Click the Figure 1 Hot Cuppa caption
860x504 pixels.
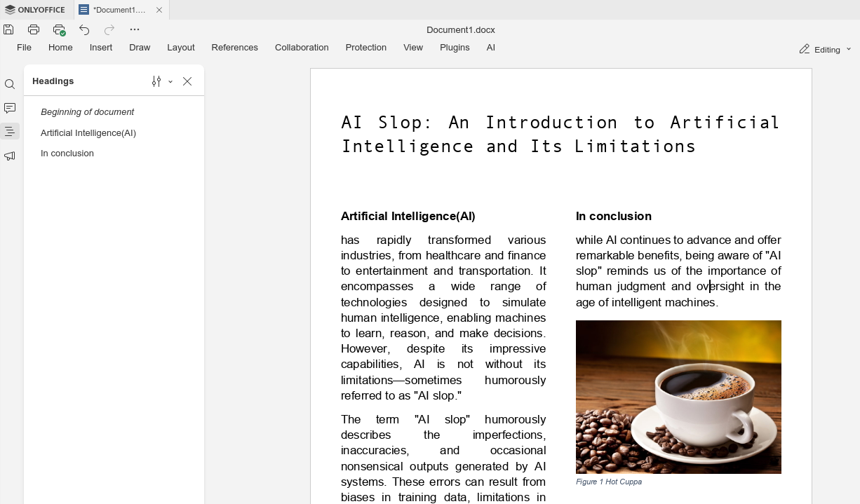coord(609,482)
